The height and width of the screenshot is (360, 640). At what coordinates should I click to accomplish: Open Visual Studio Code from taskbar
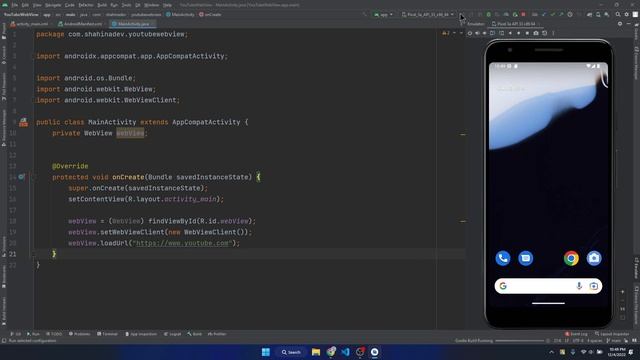tap(345, 352)
